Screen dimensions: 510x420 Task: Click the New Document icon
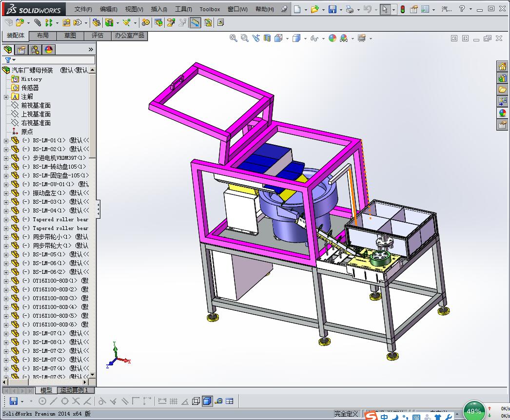pyautogui.click(x=297, y=9)
